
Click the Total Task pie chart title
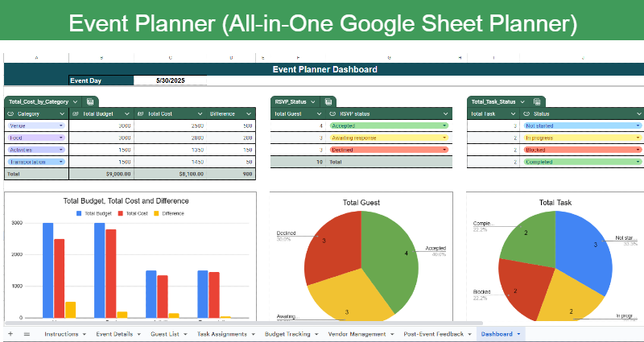555,203
